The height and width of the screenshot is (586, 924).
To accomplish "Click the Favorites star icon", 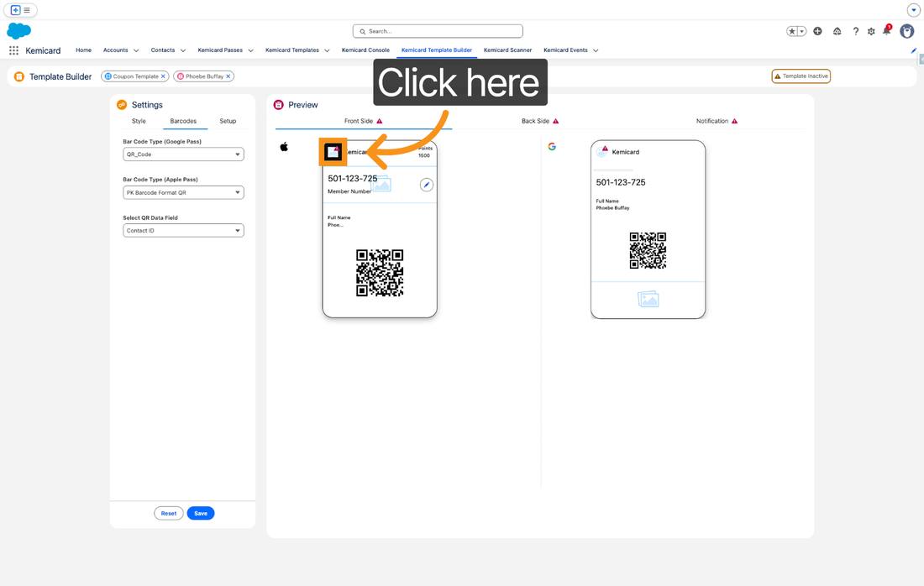I will click(x=793, y=31).
